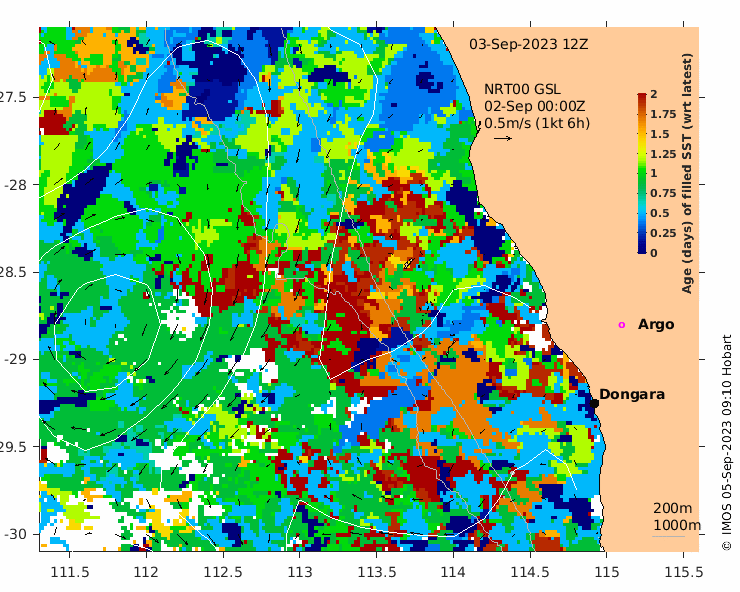This screenshot has width=740, height=592.
Task: Click the colorbar tick value '0.5'
Action: (x=660, y=213)
